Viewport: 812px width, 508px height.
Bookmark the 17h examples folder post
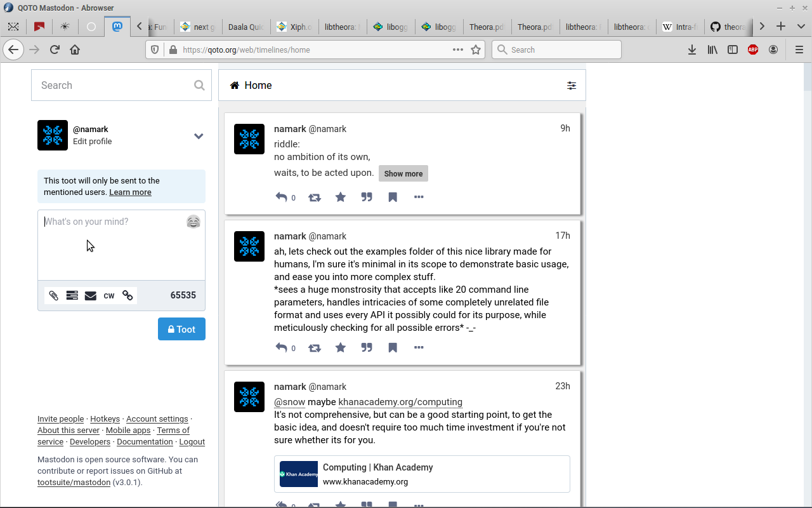(393, 348)
